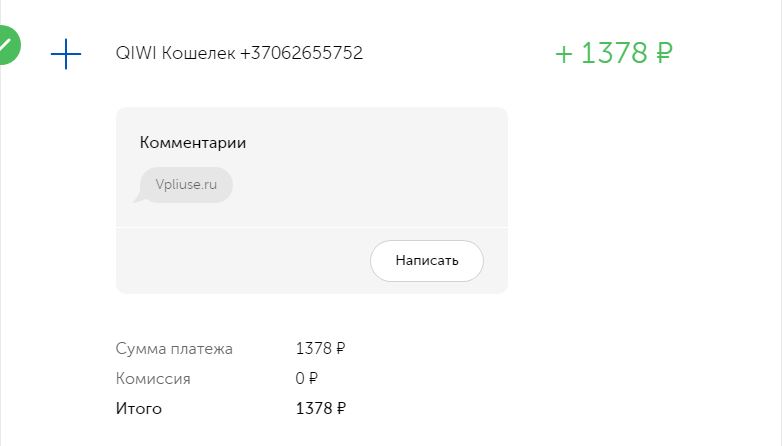
Task: Select the Итого label
Action: point(139,409)
